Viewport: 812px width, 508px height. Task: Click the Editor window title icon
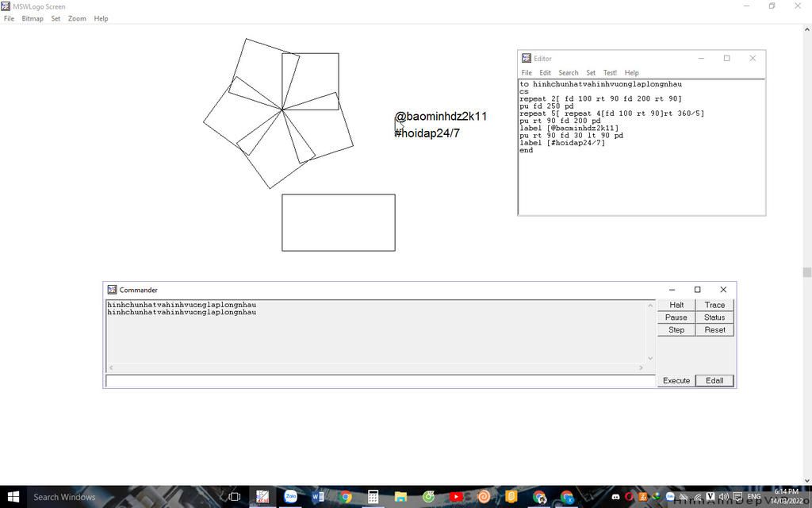point(527,58)
